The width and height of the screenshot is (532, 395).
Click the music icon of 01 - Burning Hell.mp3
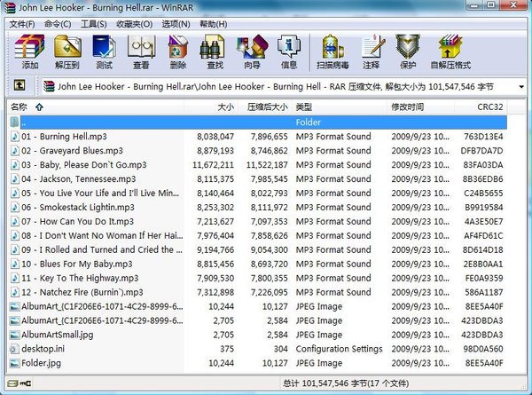[14, 137]
